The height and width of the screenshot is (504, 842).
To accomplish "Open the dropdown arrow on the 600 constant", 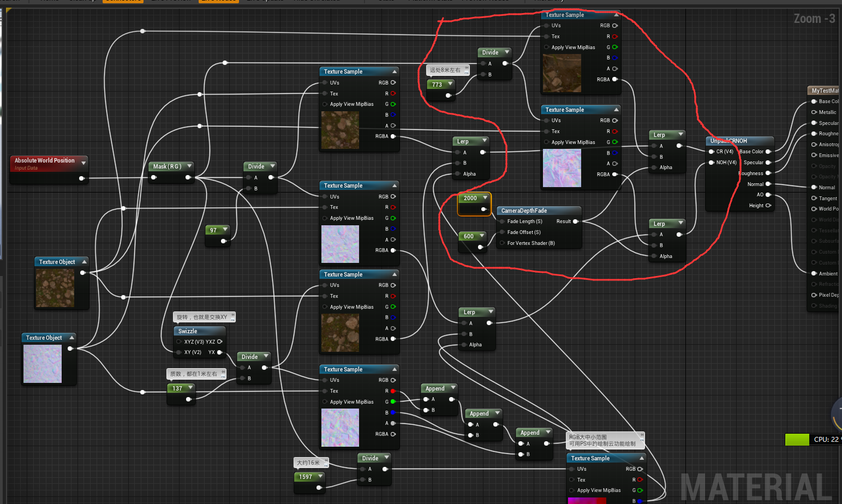I will 482,236.
